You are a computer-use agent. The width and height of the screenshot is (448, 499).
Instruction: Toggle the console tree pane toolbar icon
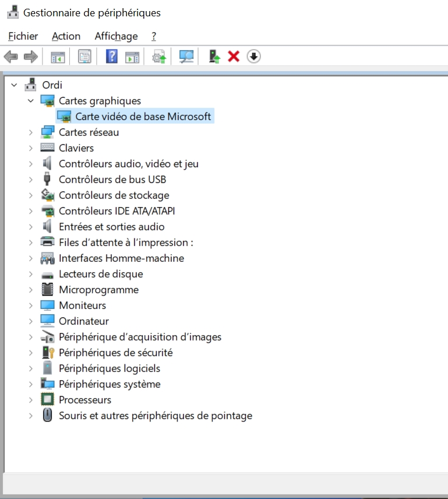coord(58,57)
